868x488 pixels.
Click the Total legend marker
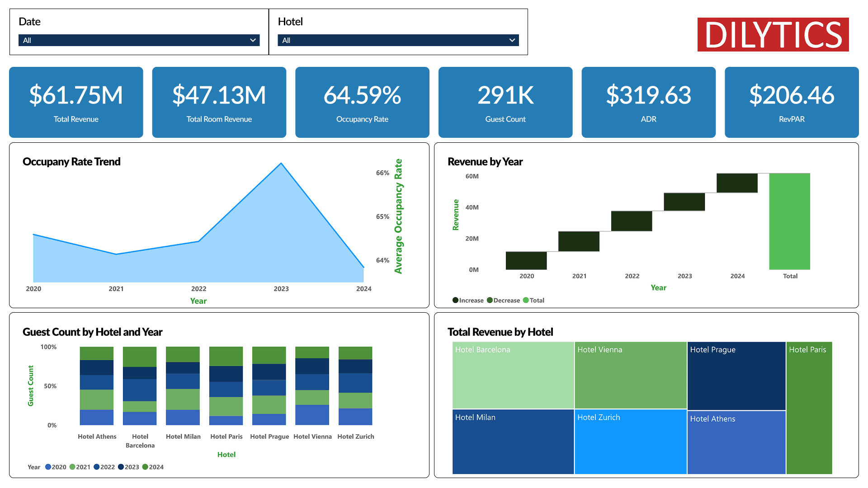pos(526,300)
